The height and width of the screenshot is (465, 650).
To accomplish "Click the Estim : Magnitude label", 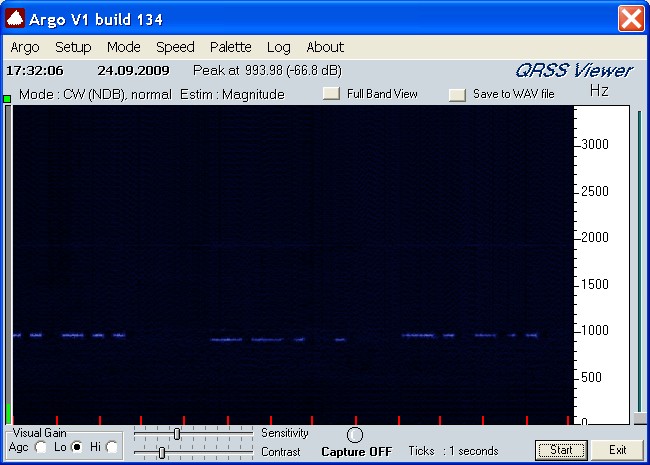I will (x=232, y=94).
